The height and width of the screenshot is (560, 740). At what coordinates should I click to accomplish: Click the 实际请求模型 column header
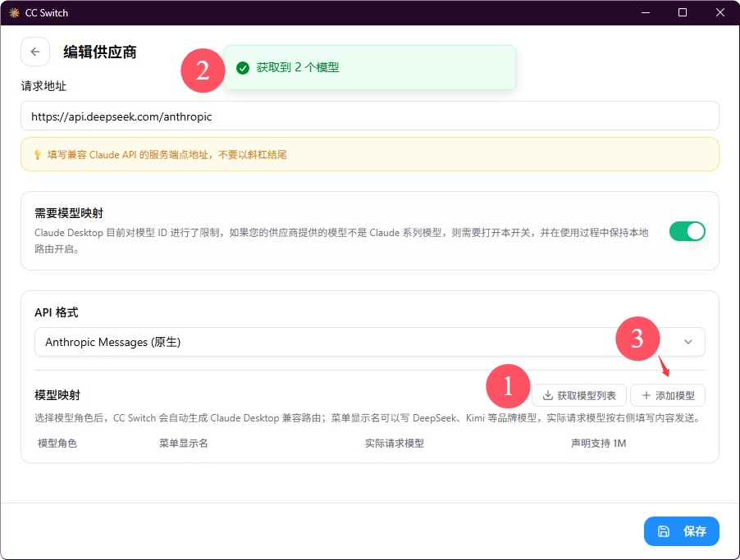pos(395,444)
